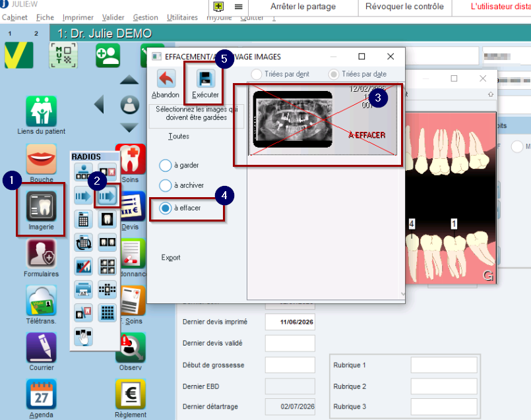Screen dimensions: 531x420
Task: Click the Export label
Action: click(171, 258)
